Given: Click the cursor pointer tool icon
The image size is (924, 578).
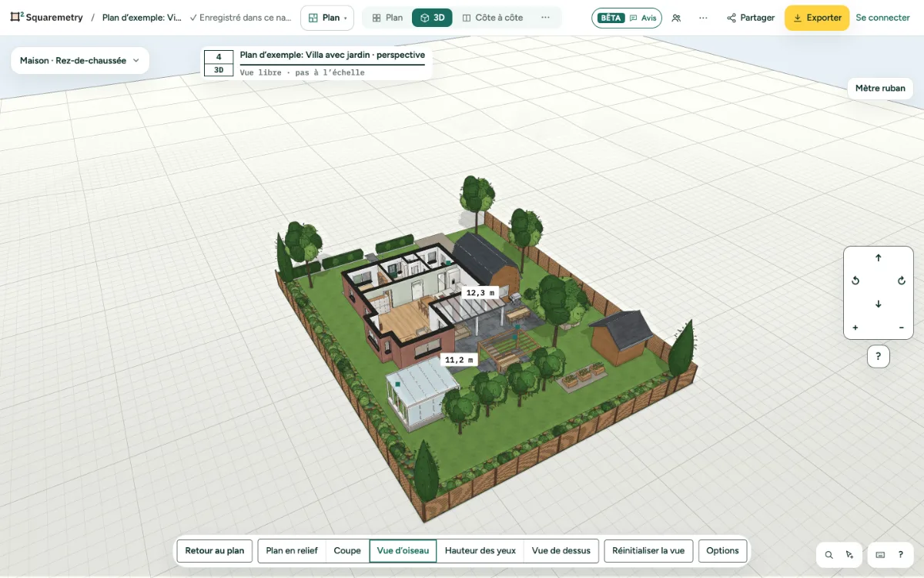Looking at the screenshot, I should [x=849, y=555].
